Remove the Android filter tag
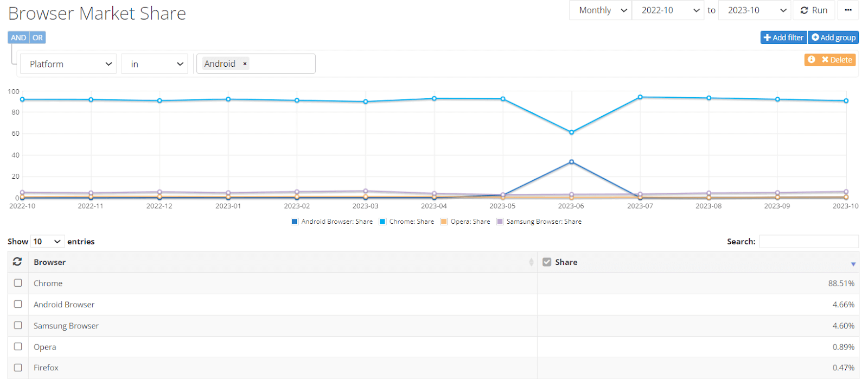 pos(245,64)
